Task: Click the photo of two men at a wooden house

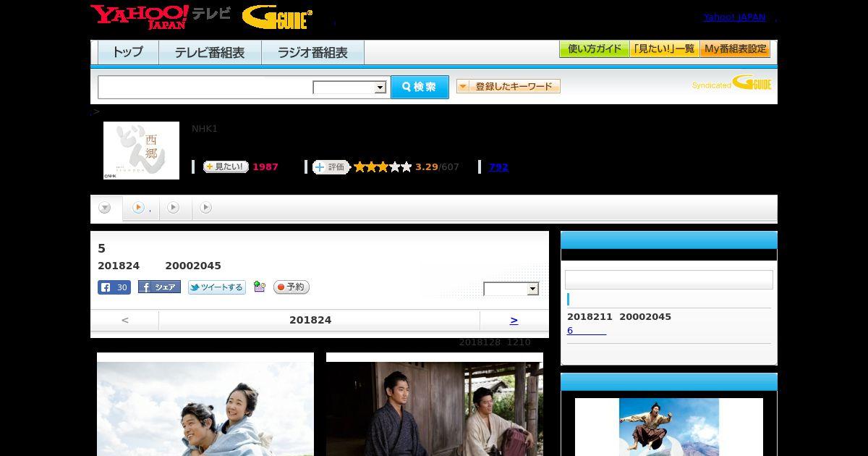Action: 435,404
